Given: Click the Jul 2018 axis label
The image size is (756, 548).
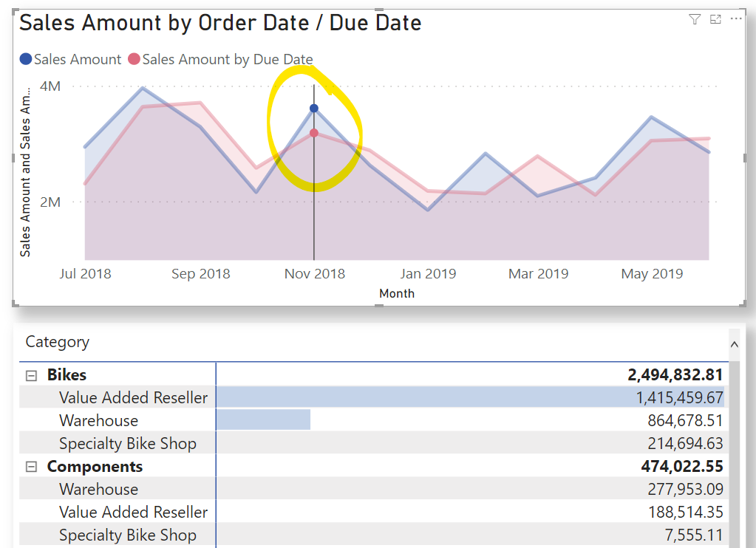Looking at the screenshot, I should click(85, 274).
